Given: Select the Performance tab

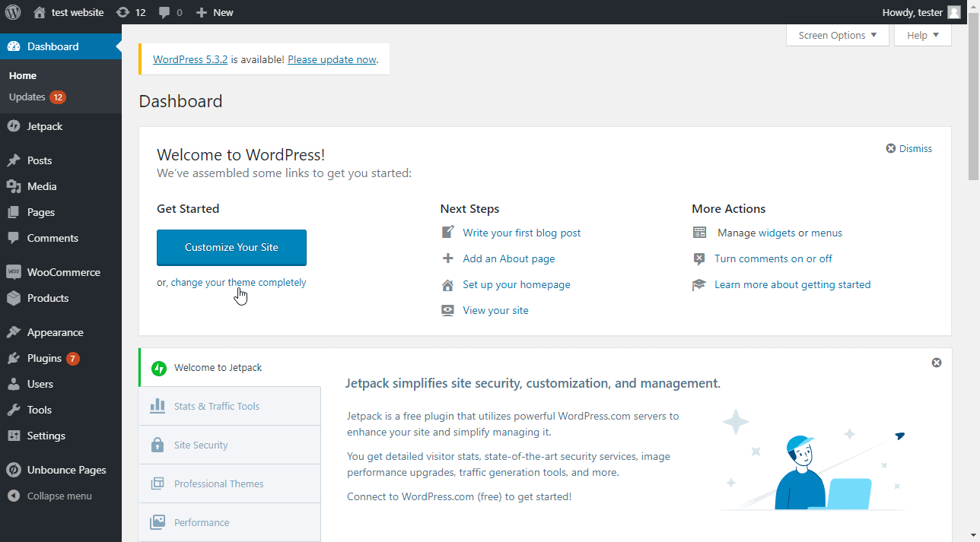Looking at the screenshot, I should pyautogui.click(x=230, y=522).
